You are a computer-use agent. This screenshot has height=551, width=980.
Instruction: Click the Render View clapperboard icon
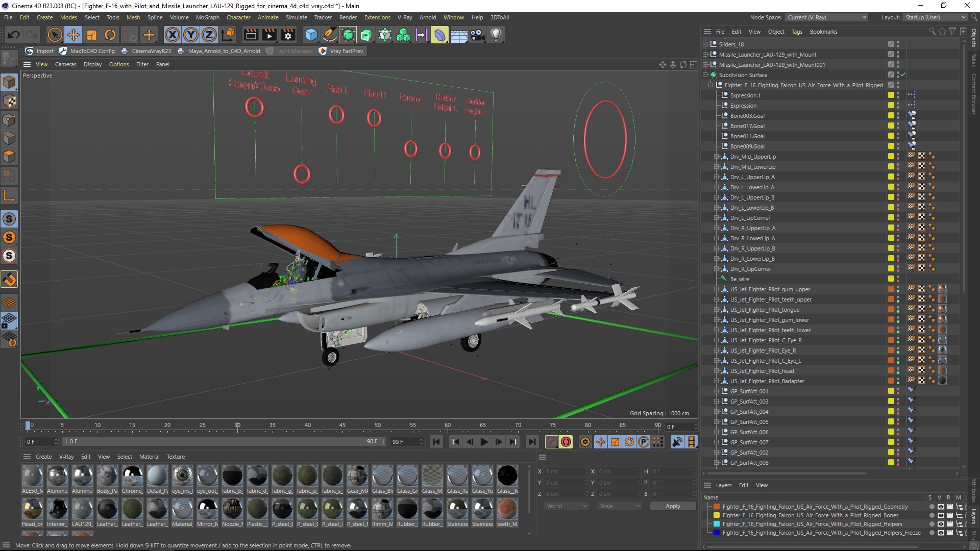coord(251,35)
